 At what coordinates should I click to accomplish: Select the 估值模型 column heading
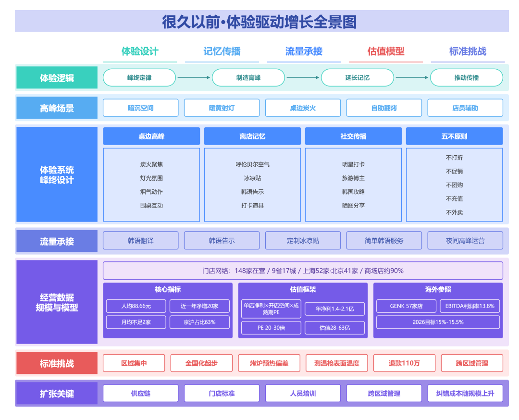coord(385,51)
